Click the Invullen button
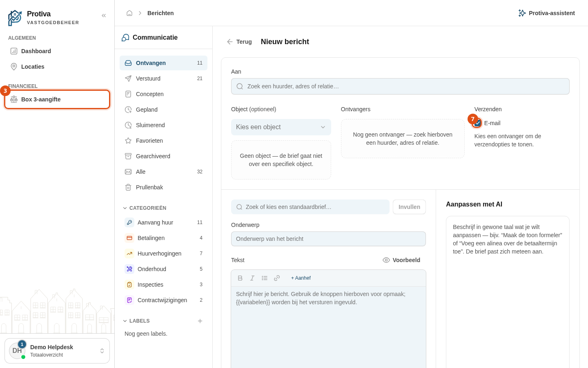Image resolution: width=588 pixels, height=368 pixels. tap(409, 207)
